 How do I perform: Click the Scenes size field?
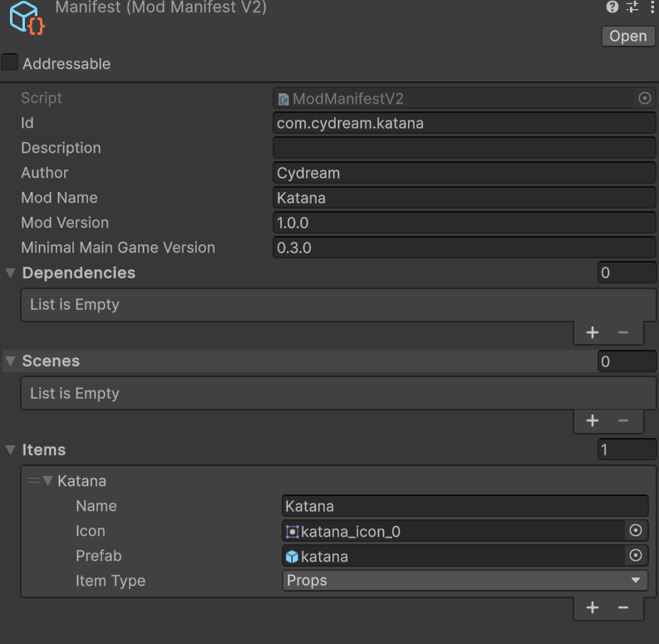627,361
